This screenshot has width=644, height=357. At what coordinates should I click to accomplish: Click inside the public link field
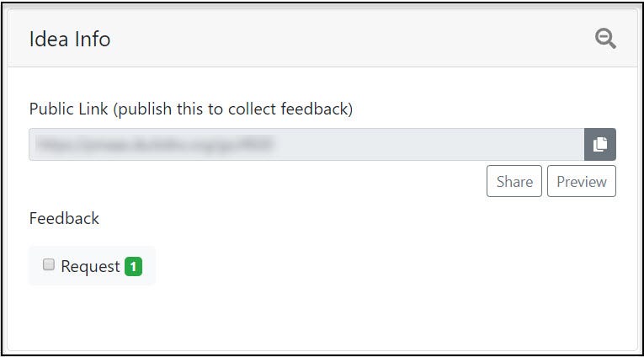[x=306, y=144]
